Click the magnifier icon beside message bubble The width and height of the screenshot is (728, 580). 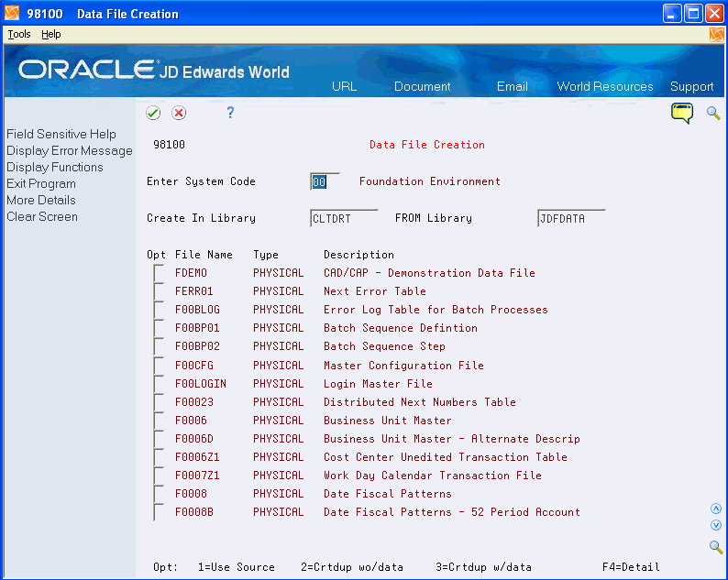[713, 113]
